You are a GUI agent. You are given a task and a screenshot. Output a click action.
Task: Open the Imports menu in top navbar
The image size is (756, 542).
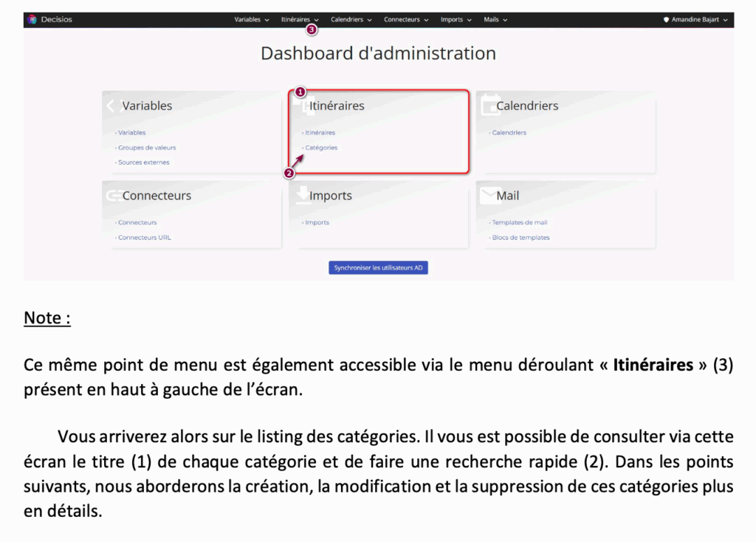[x=456, y=20]
